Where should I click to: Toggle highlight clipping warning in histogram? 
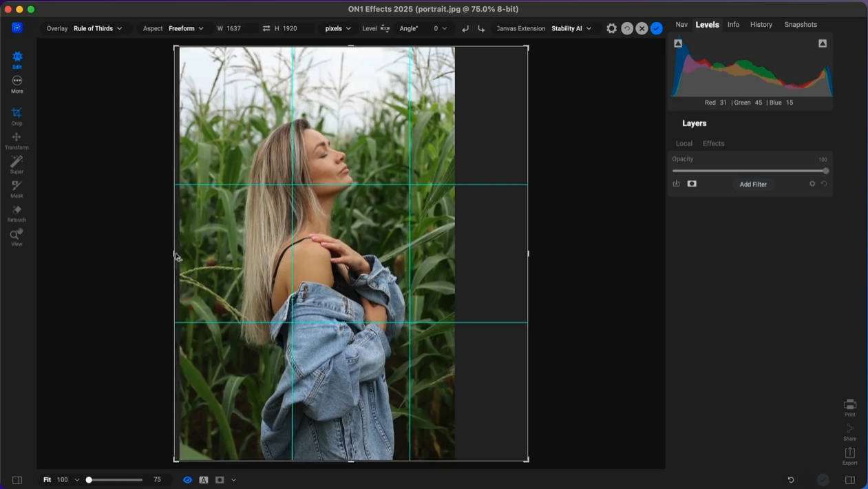(x=823, y=43)
